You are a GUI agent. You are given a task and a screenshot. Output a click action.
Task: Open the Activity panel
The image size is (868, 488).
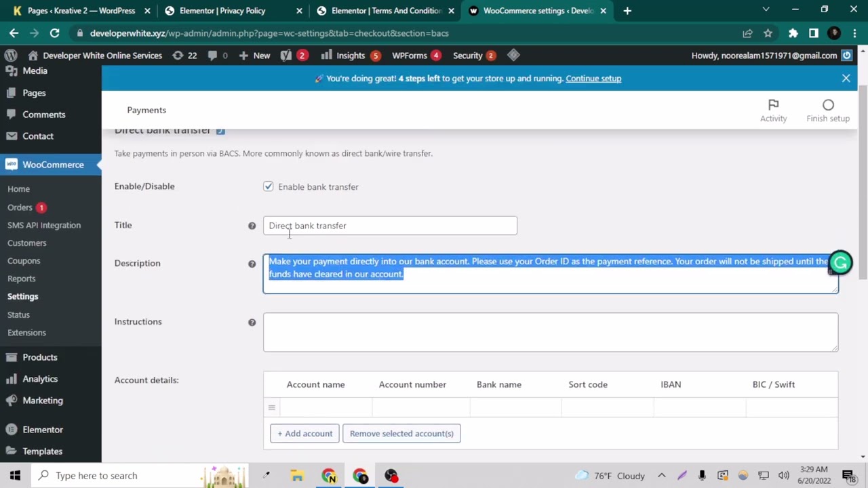point(773,110)
